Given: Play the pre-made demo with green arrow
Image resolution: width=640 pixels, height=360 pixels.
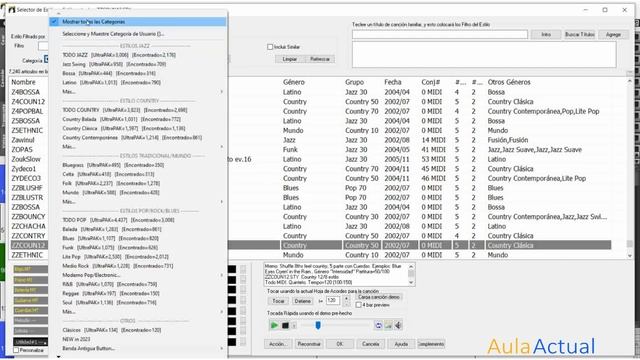Looking at the screenshot, I should 274,325.
